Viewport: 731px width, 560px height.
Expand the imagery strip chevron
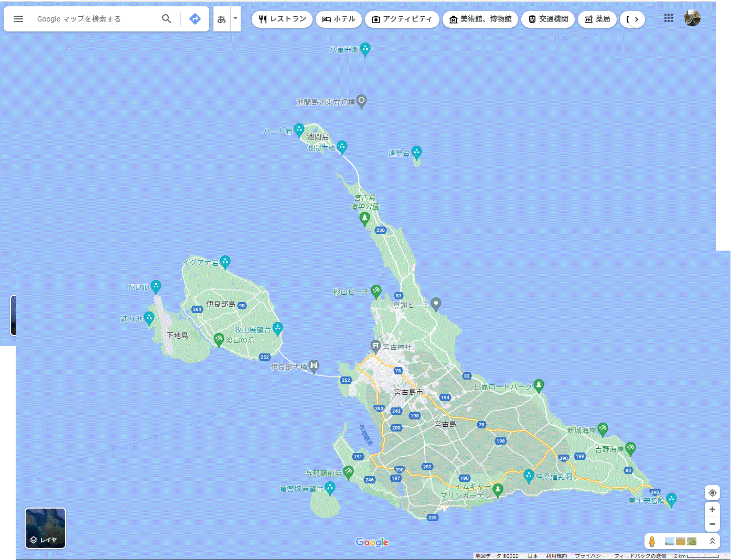(712, 541)
